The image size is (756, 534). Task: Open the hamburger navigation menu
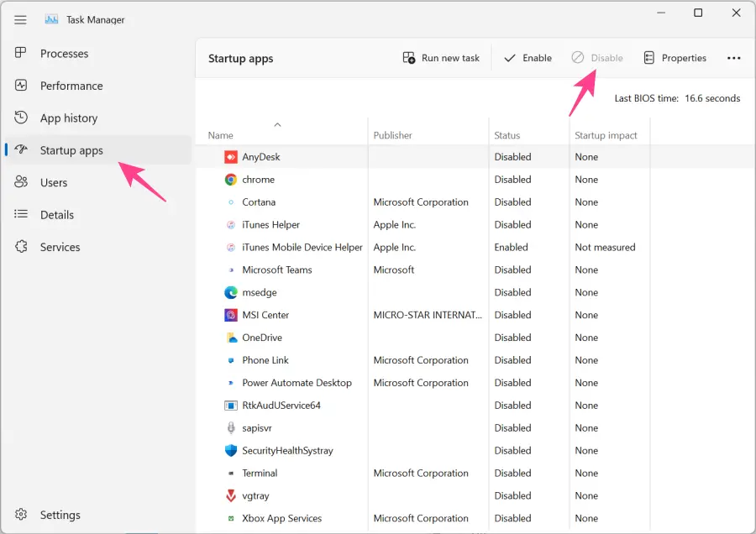pyautogui.click(x=20, y=20)
